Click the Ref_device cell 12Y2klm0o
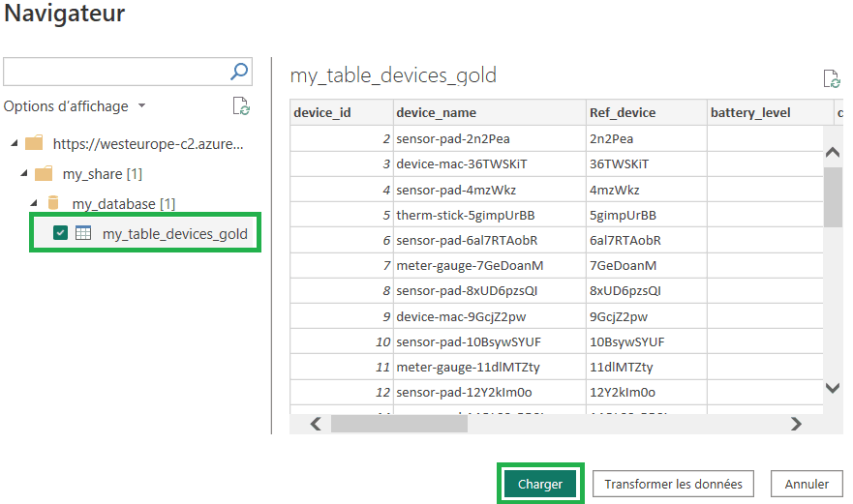853x504 pixels. (x=646, y=392)
